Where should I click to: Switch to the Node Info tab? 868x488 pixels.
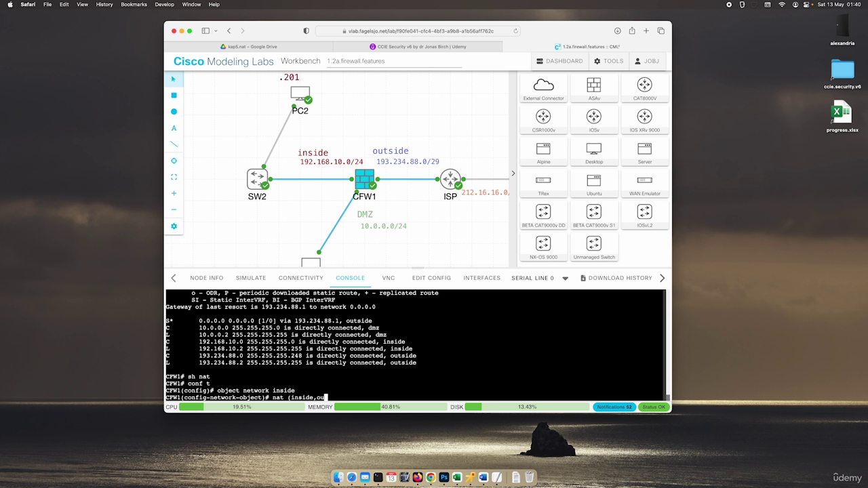tap(206, 278)
